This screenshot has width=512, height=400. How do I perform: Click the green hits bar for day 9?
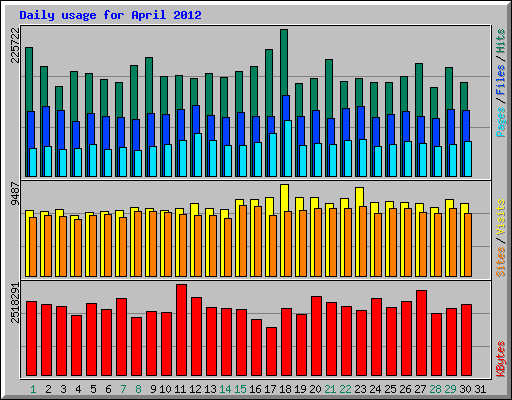coord(149,85)
